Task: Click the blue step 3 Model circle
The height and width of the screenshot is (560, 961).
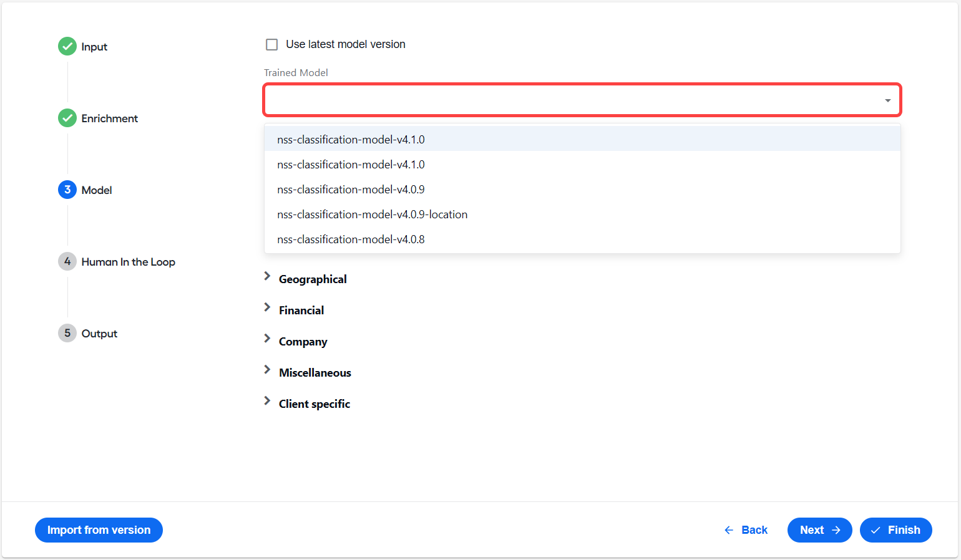Action: tap(67, 190)
